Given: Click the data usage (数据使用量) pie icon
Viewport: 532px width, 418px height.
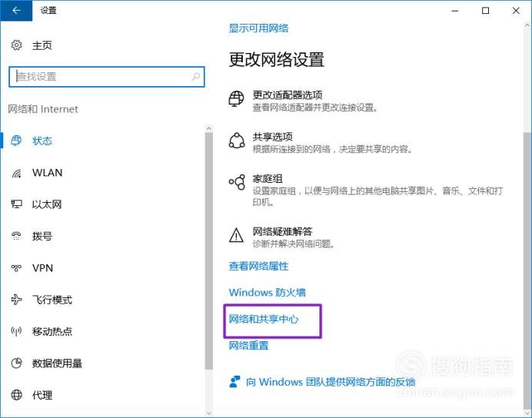Looking at the screenshot, I should (x=16, y=363).
